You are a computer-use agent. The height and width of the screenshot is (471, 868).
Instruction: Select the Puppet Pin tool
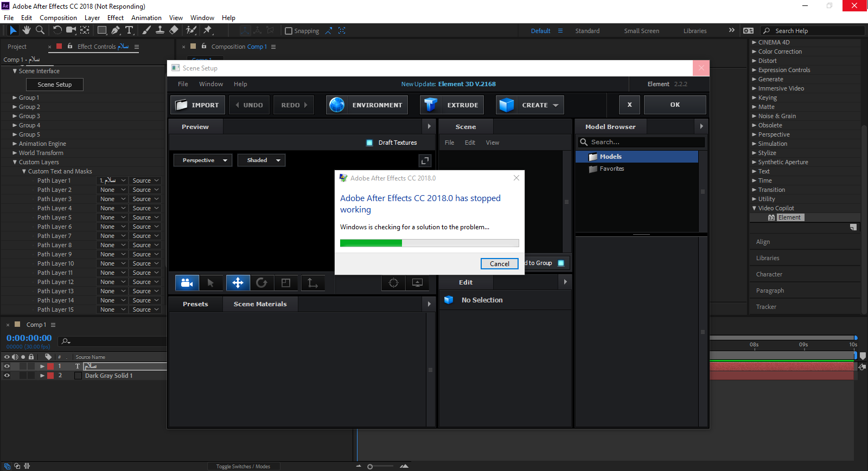[x=207, y=30]
